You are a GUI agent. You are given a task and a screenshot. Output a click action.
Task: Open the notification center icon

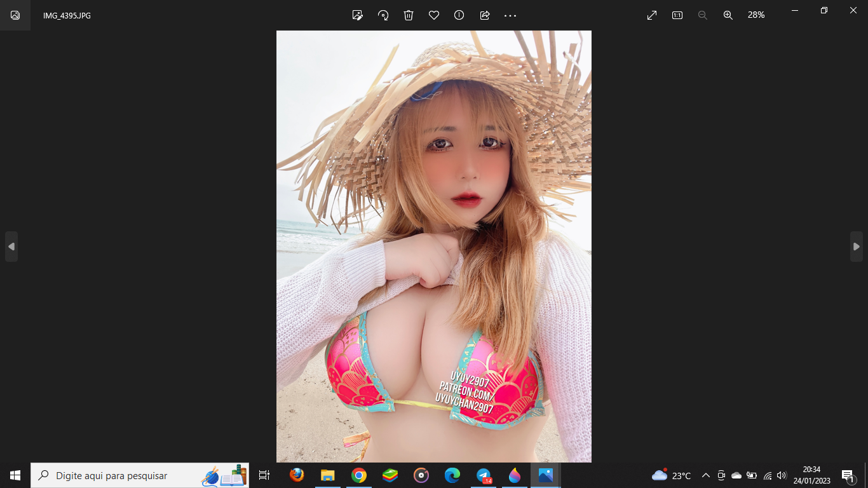(x=848, y=476)
